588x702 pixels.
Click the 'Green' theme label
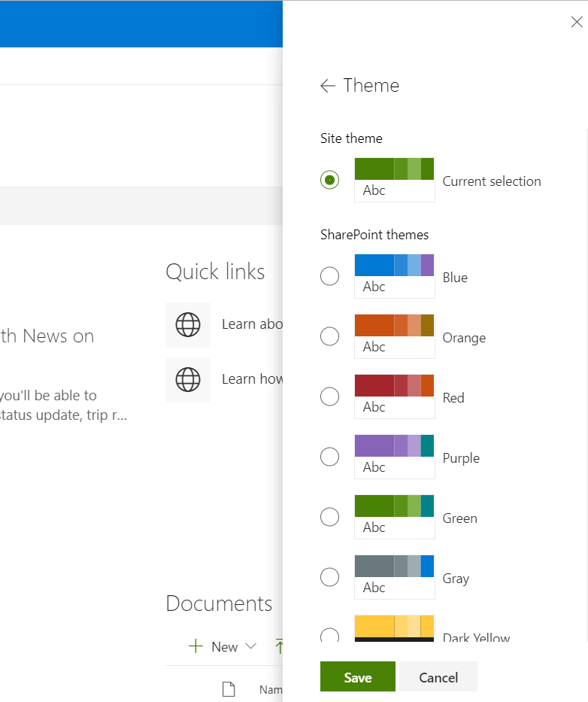[460, 518]
